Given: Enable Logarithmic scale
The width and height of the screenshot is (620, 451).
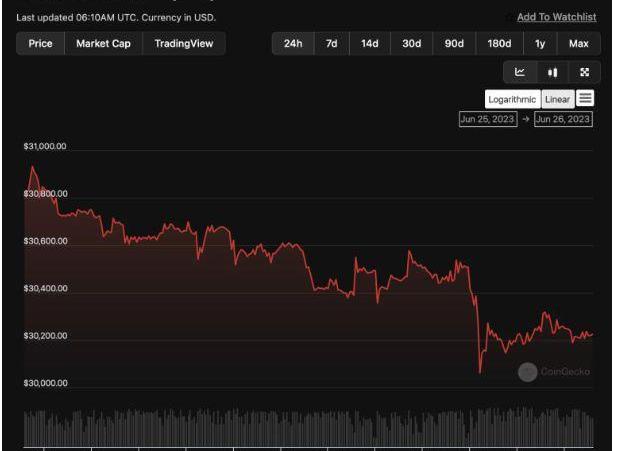Looking at the screenshot, I should coord(513,99).
